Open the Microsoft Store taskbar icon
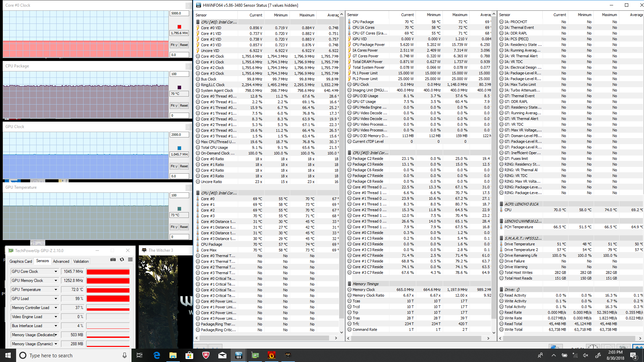Screen dimensions: 644x362 click(190, 355)
